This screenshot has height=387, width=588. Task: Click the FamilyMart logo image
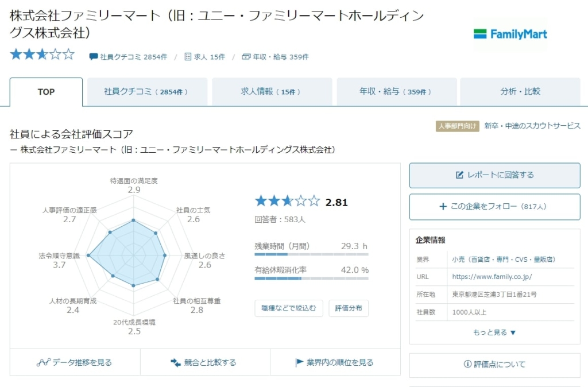pos(510,34)
